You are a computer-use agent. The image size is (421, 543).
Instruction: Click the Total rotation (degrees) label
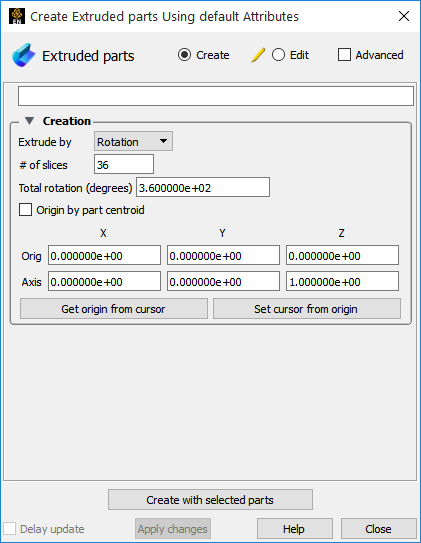click(x=75, y=188)
